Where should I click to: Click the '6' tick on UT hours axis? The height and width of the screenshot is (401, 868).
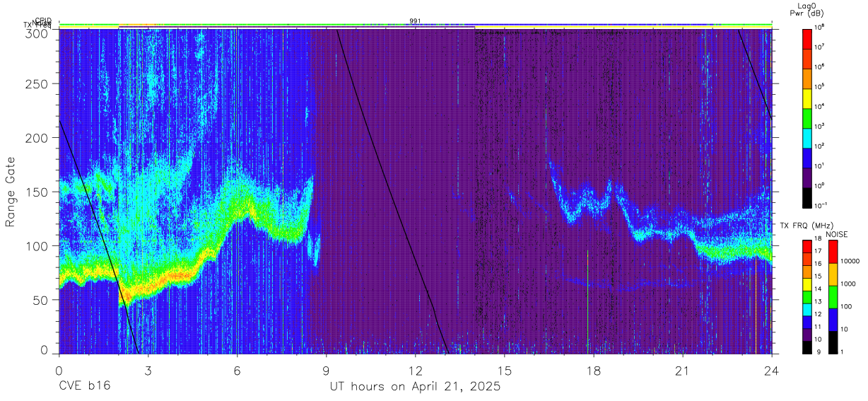click(237, 370)
